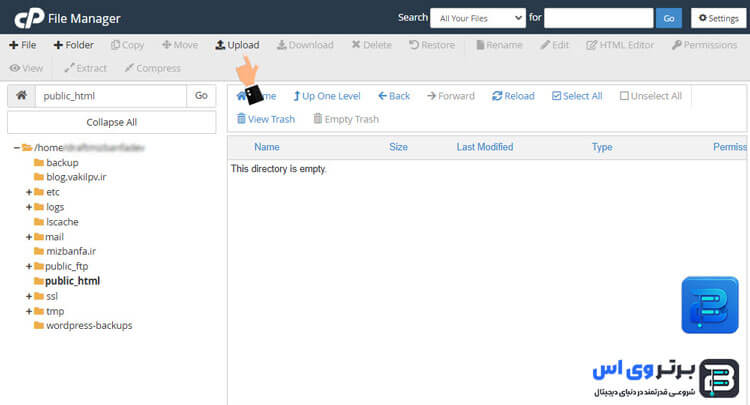Screen dimensions: 750x405
Task: Collapse the /home root tree node
Action: (x=17, y=148)
